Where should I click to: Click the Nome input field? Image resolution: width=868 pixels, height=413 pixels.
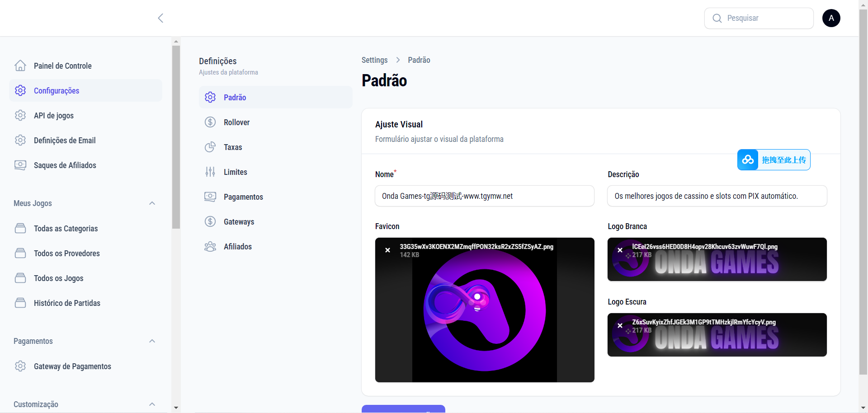[484, 196]
